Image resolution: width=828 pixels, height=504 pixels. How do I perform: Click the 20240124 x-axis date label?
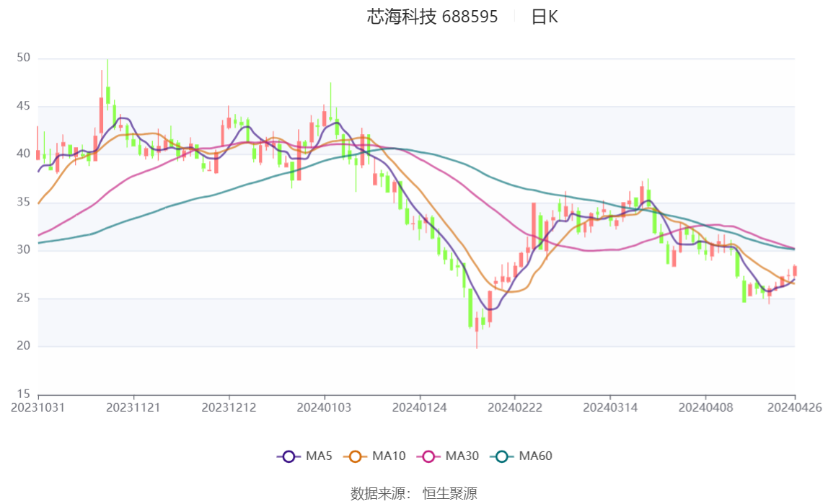(x=419, y=408)
